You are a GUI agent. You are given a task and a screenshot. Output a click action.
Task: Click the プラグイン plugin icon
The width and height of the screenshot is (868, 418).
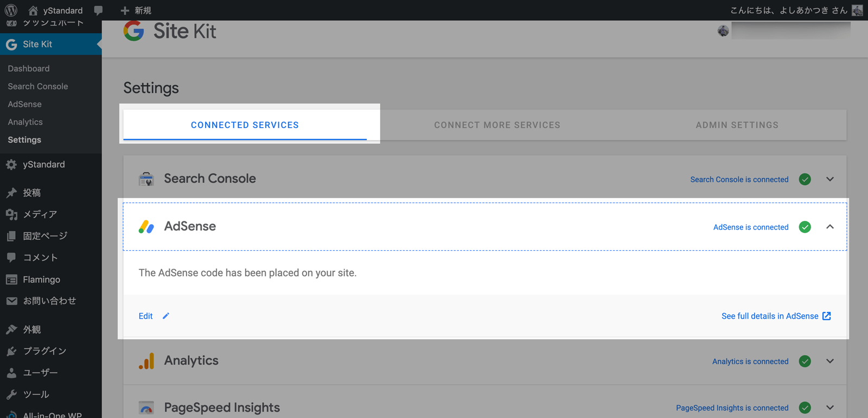coord(11,351)
